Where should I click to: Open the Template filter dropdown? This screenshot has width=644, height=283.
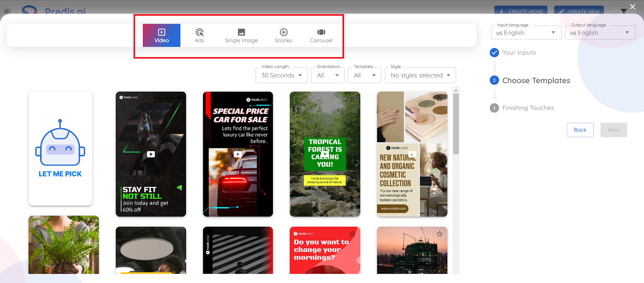(365, 75)
